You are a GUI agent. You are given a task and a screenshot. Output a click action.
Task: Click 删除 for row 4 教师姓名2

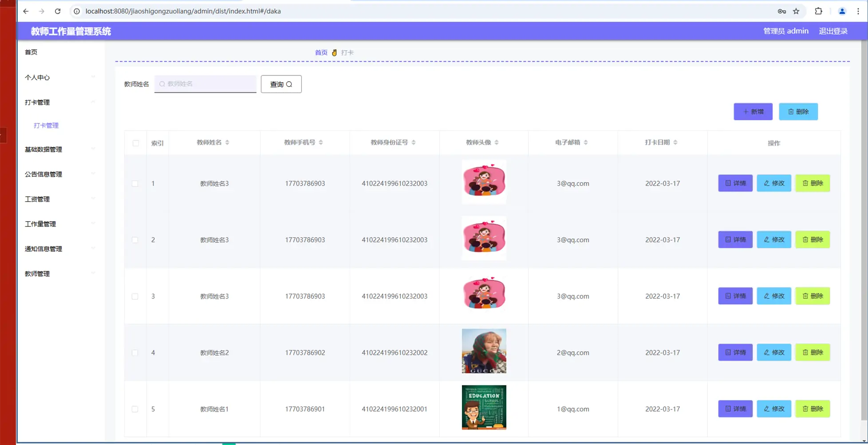point(813,352)
